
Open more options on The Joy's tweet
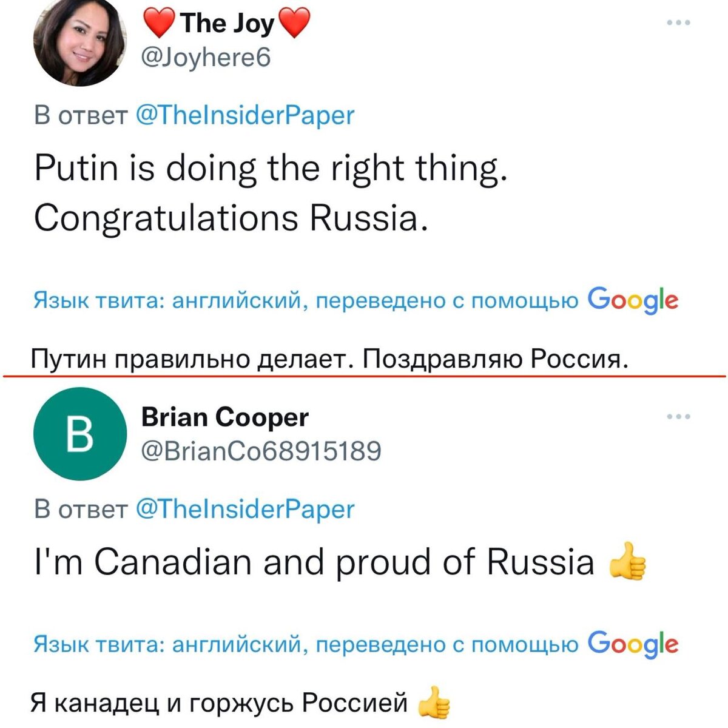[x=678, y=23]
